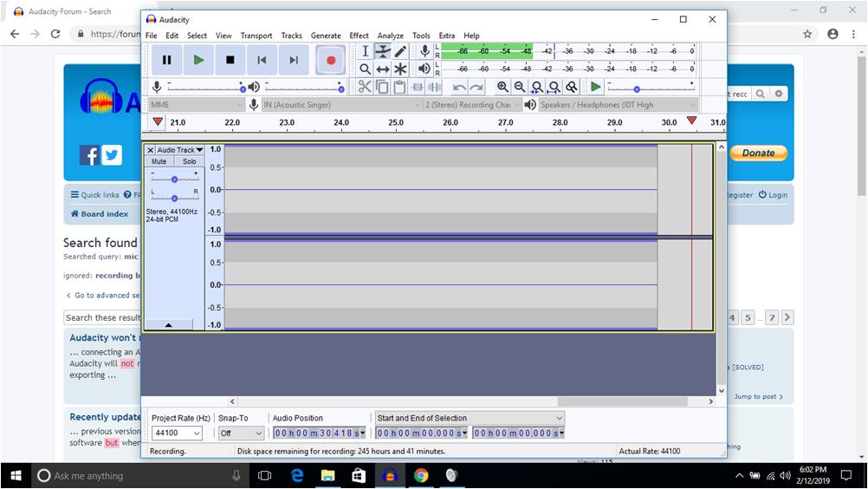Open File Explorer from the taskbar

(x=327, y=476)
